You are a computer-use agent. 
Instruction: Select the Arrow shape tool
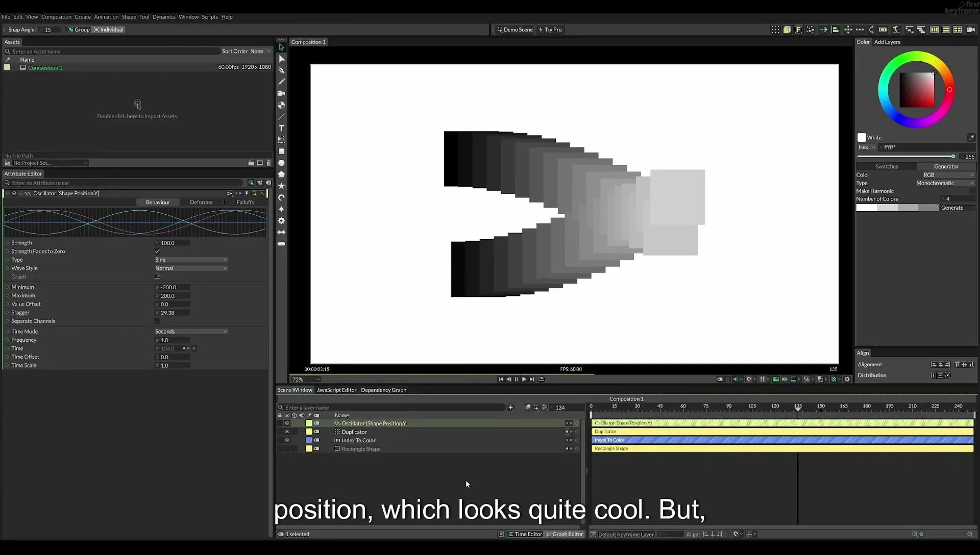[281, 232]
